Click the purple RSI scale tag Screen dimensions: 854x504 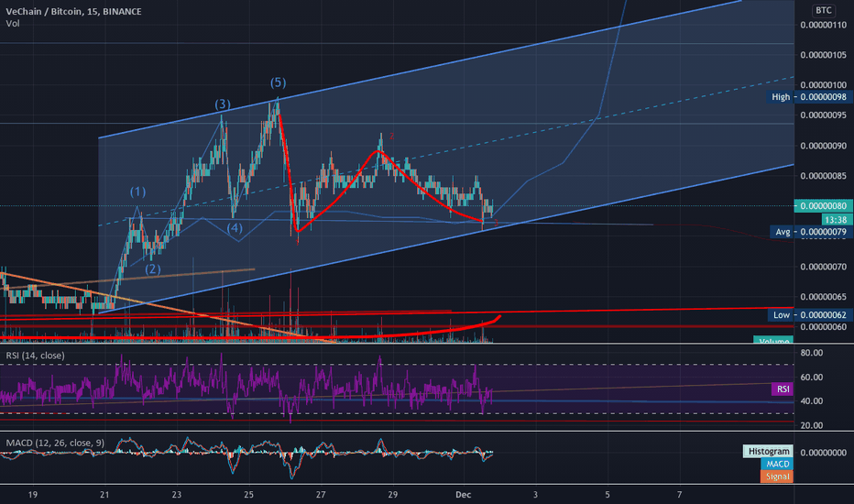[783, 389]
